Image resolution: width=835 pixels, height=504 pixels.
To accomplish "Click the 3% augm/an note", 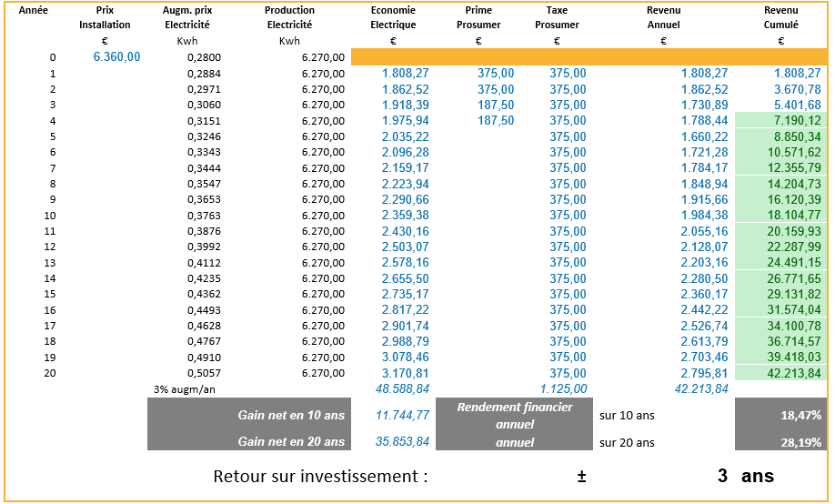I will (x=185, y=389).
